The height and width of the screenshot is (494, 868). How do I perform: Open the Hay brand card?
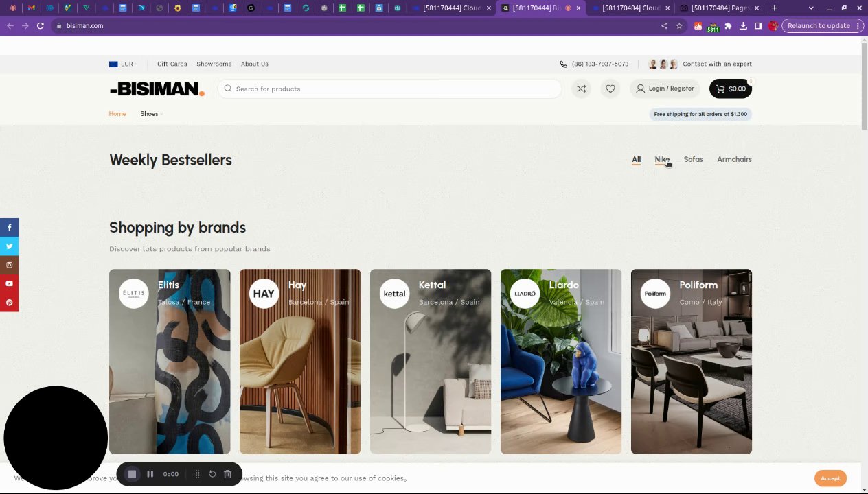[300, 362]
